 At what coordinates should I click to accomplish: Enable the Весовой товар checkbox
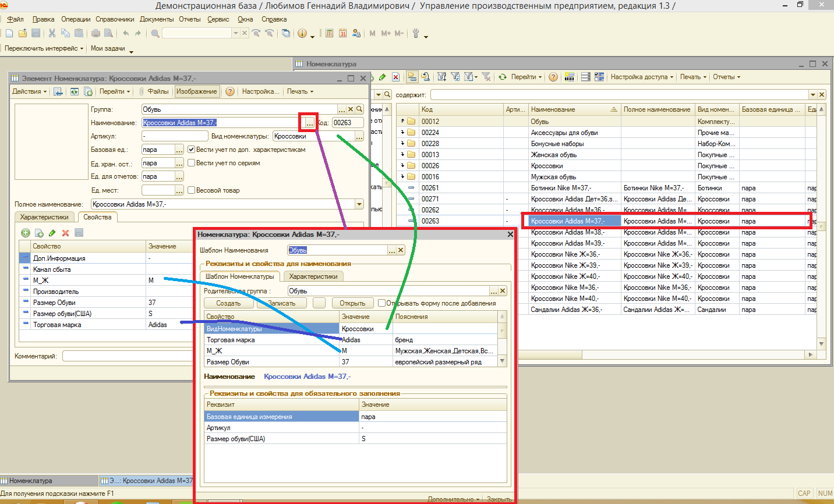[x=191, y=190]
